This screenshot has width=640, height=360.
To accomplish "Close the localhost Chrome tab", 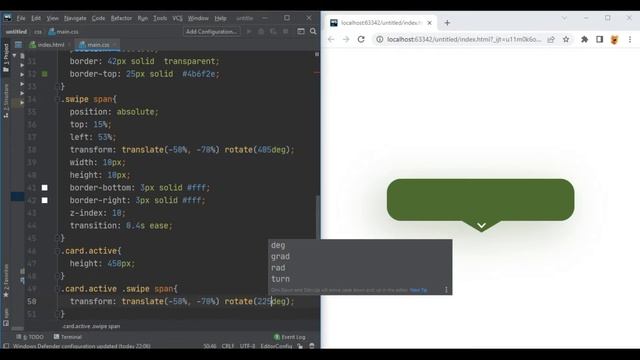I will point(429,23).
